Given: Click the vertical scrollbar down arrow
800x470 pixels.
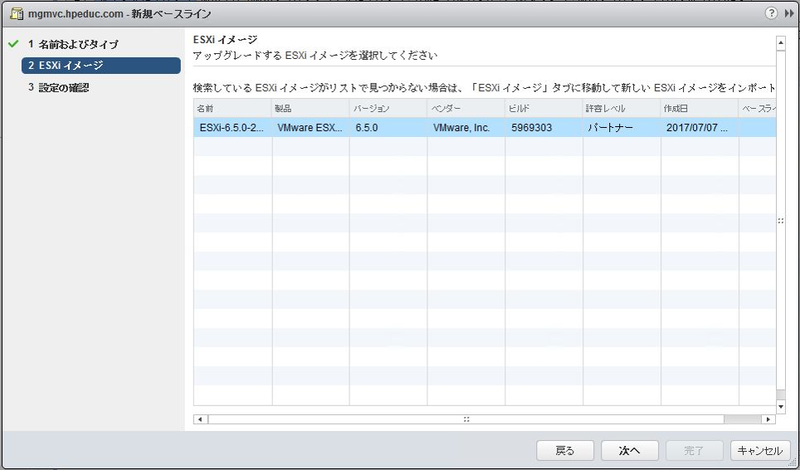Looking at the screenshot, I should (x=781, y=406).
